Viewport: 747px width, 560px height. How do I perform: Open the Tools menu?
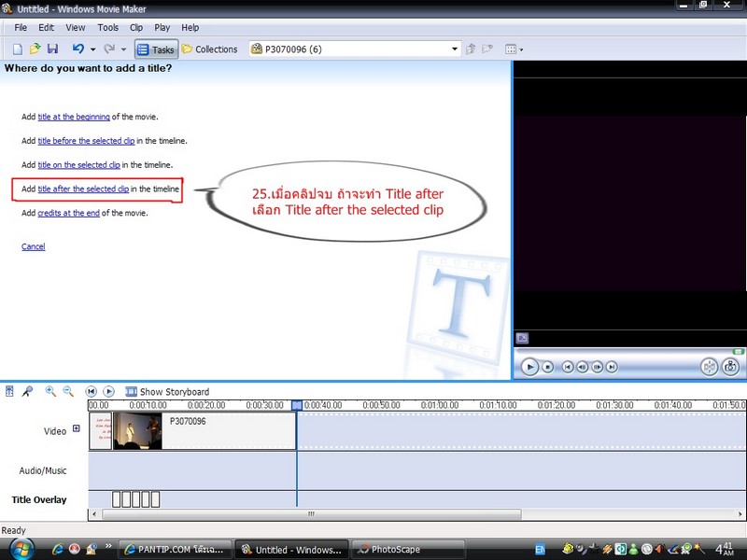108,28
